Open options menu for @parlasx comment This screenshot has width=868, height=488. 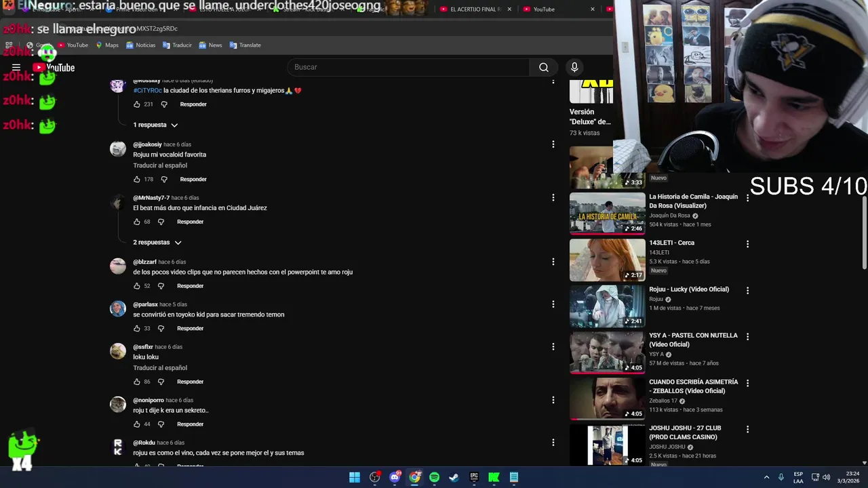coord(553,304)
